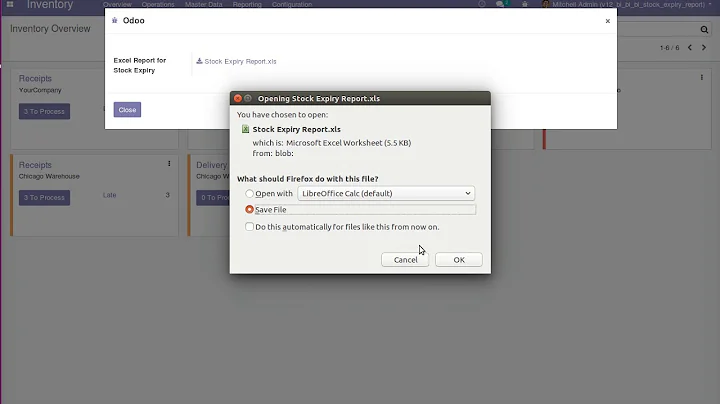Viewport: 720px width, 404px height.
Task: Click 3 To Process on YourCompany Receipts
Action: [44, 111]
